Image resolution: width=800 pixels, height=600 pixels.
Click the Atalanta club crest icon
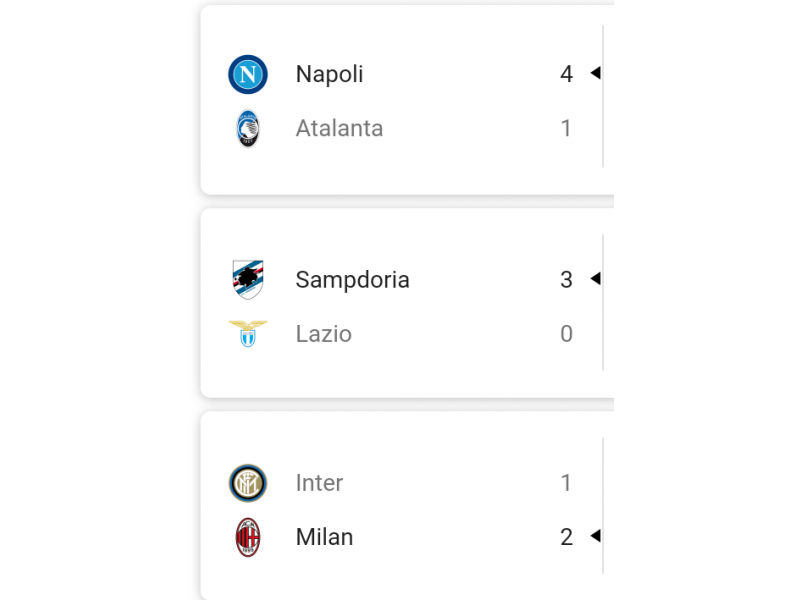tap(248, 128)
